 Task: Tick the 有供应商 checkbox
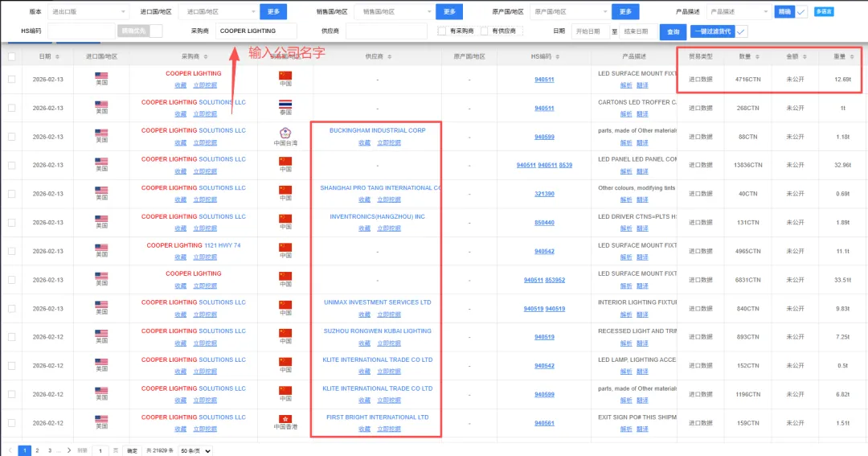click(x=485, y=31)
